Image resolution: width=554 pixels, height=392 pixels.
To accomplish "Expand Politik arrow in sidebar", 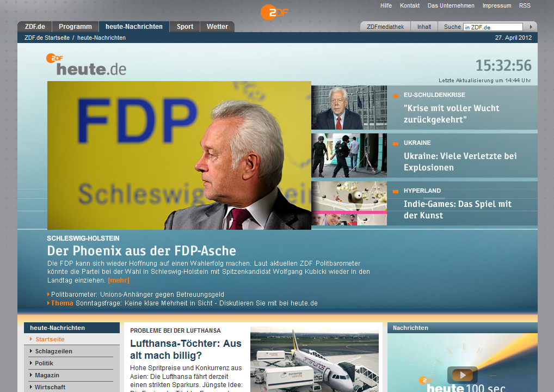I will 31,363.
